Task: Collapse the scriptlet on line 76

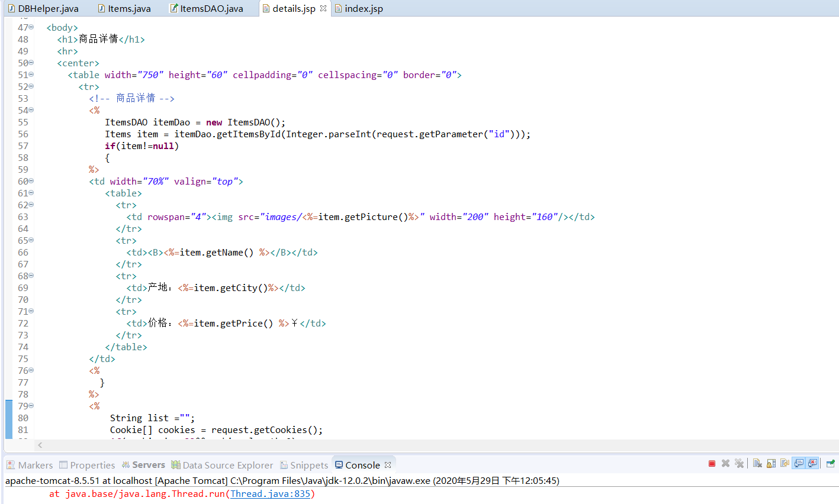Action: pyautogui.click(x=31, y=370)
